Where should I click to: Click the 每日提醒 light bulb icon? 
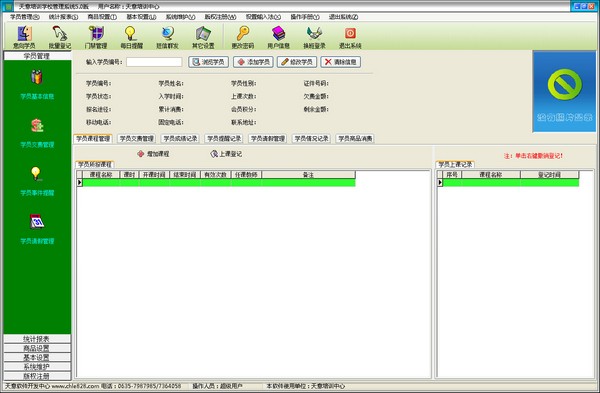pyautogui.click(x=131, y=37)
